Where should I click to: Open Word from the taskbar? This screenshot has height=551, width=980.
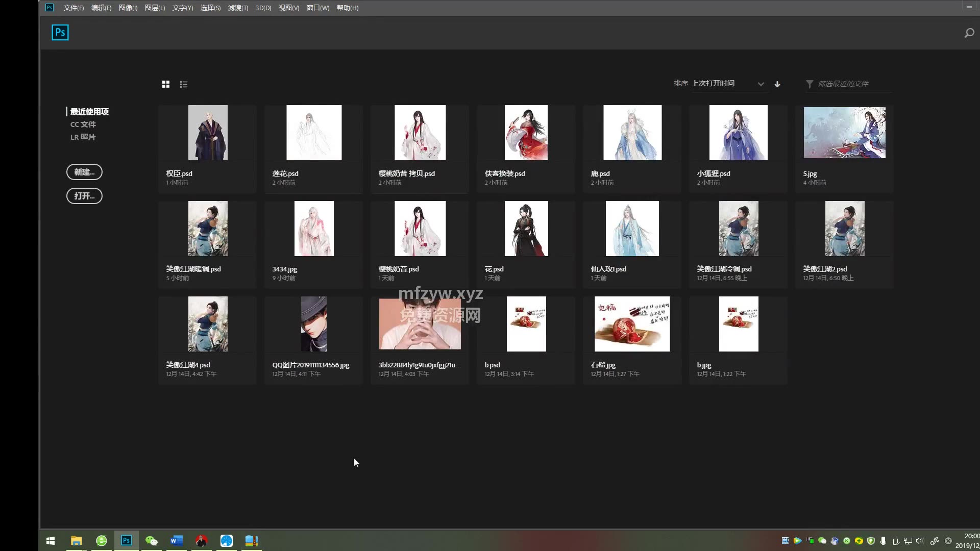[177, 541]
